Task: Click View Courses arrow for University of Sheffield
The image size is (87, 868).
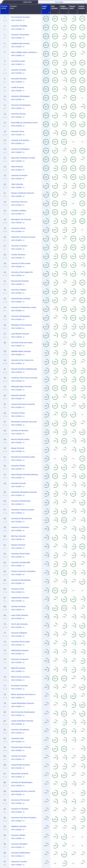Action: pyautogui.click(x=23, y=29)
